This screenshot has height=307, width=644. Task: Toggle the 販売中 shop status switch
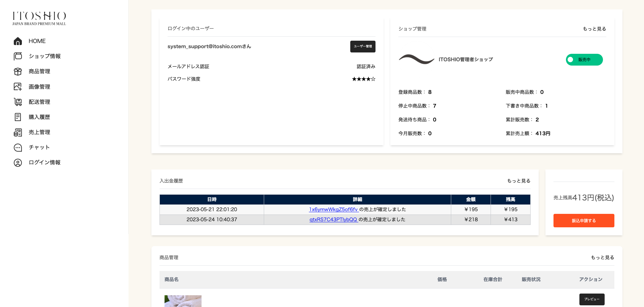coord(584,60)
